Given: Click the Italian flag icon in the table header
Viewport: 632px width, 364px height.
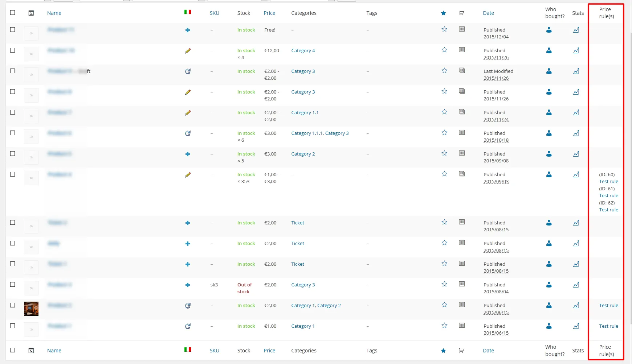Looking at the screenshot, I should tap(188, 12).
